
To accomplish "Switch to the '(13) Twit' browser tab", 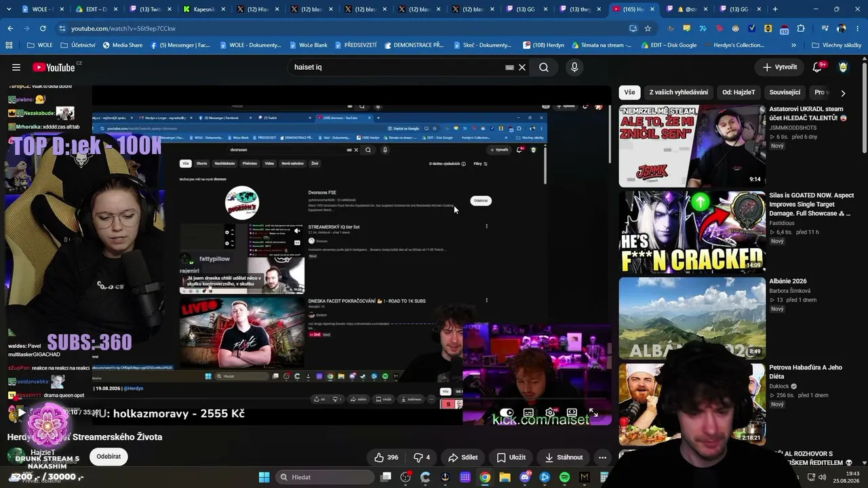I will tap(149, 9).
